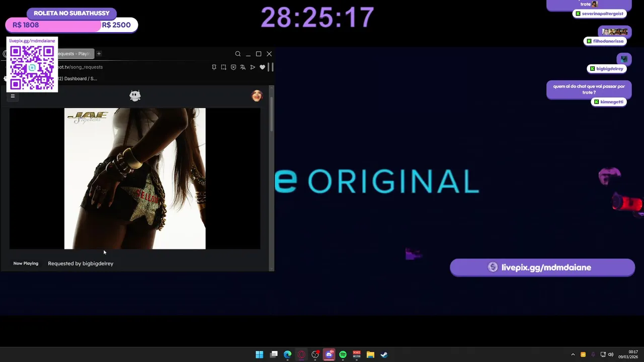Open Voicemeeter from the taskbar
The width and height of the screenshot is (644, 362).
click(357, 354)
